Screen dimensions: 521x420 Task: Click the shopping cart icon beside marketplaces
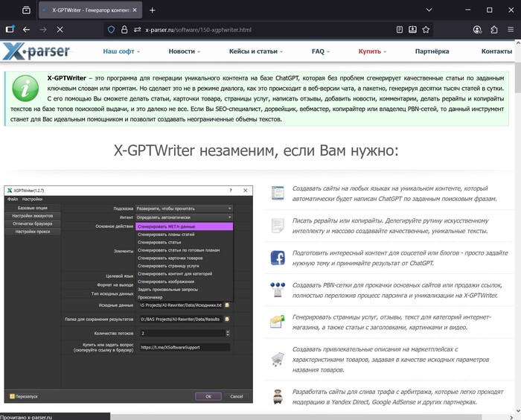pyautogui.click(x=278, y=359)
